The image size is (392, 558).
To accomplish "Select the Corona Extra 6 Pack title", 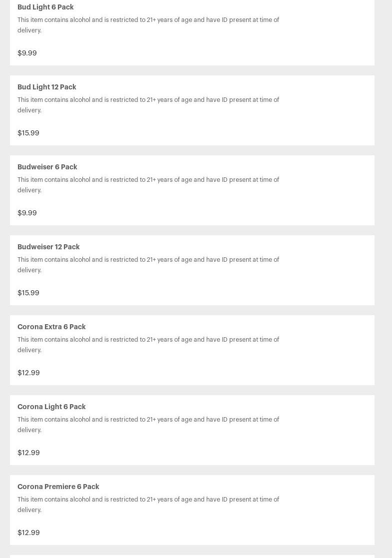I will coord(51,327).
